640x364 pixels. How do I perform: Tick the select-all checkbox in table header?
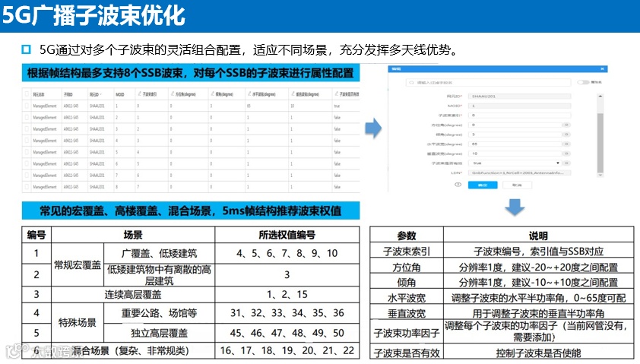point(27,94)
